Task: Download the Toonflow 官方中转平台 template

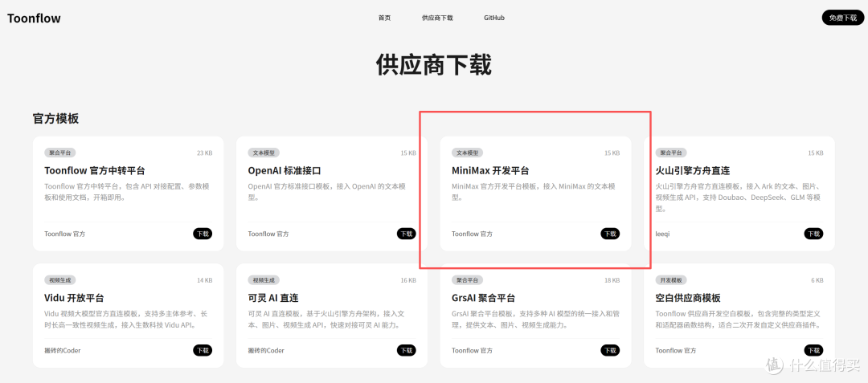Action: tap(203, 234)
